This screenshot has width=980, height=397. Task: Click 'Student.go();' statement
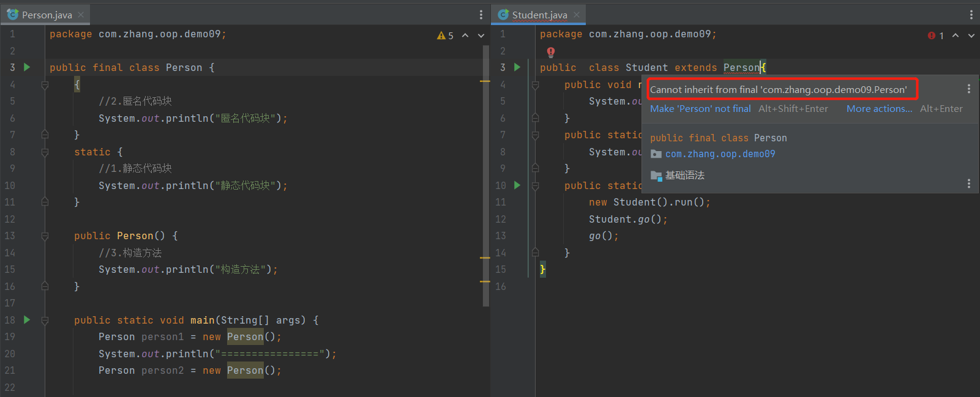628,219
